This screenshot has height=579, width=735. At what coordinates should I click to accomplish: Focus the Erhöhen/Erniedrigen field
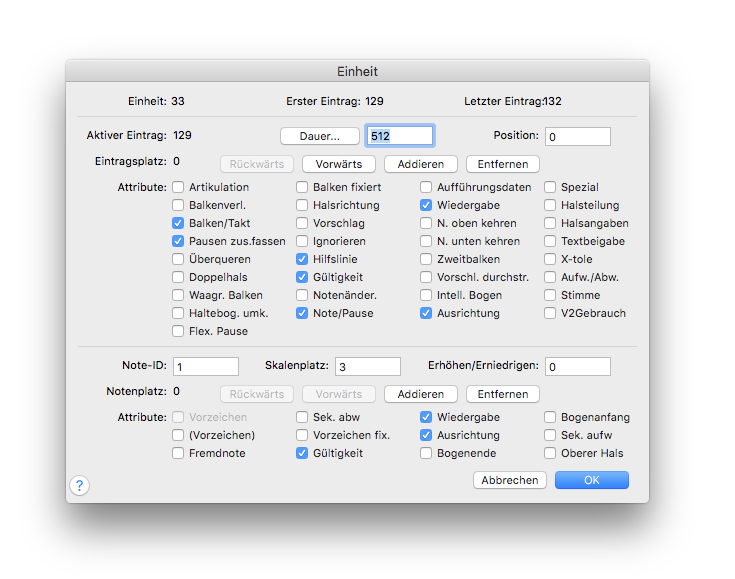click(578, 366)
